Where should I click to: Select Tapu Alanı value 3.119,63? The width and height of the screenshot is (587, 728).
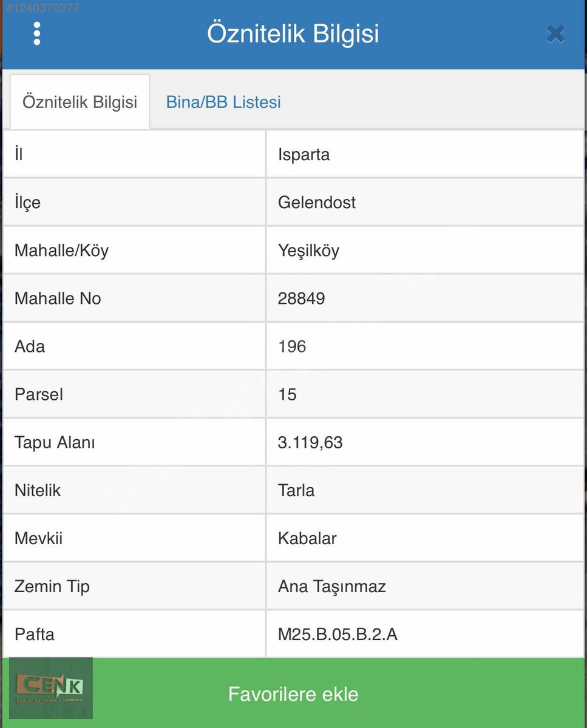(x=310, y=442)
